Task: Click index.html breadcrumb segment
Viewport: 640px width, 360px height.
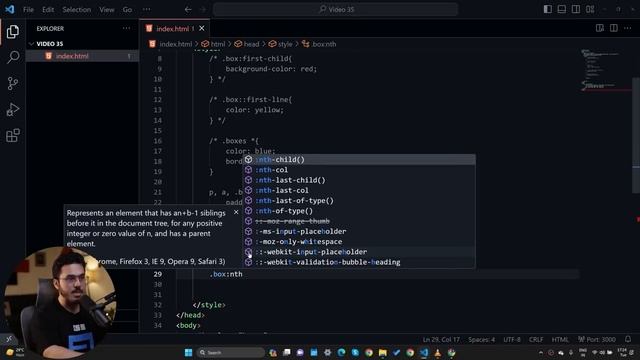Action: coord(176,44)
